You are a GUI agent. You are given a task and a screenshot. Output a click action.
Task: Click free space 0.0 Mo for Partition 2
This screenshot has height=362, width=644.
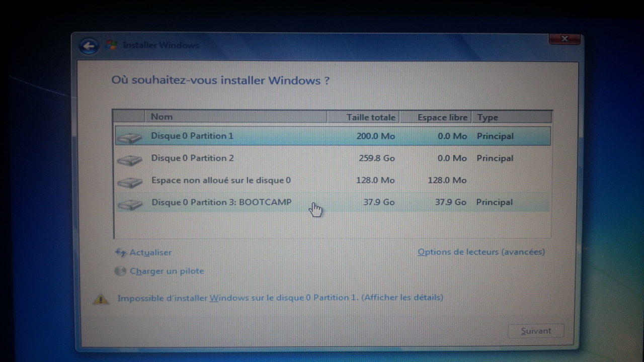(x=452, y=158)
